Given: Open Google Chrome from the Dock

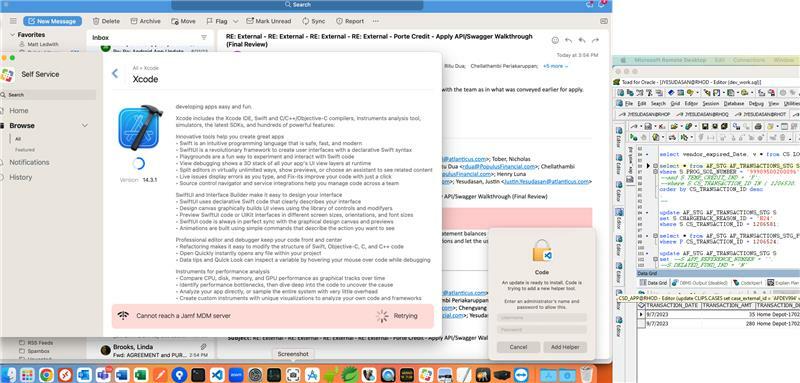Looking at the screenshot, I should tap(45, 375).
